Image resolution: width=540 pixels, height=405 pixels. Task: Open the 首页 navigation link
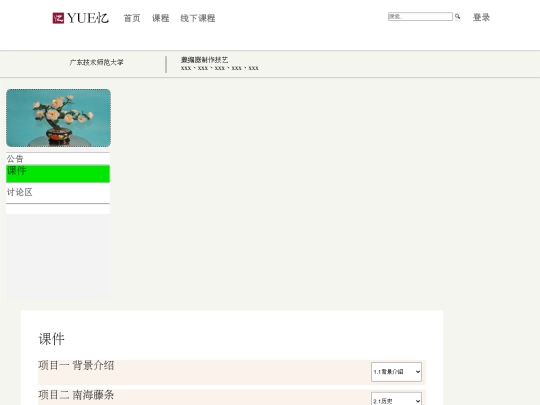(132, 18)
